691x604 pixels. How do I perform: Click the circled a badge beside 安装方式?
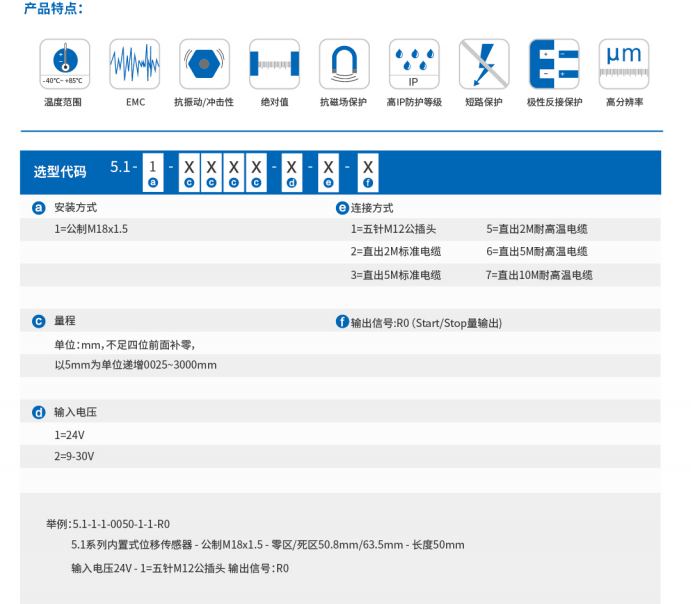(39, 208)
